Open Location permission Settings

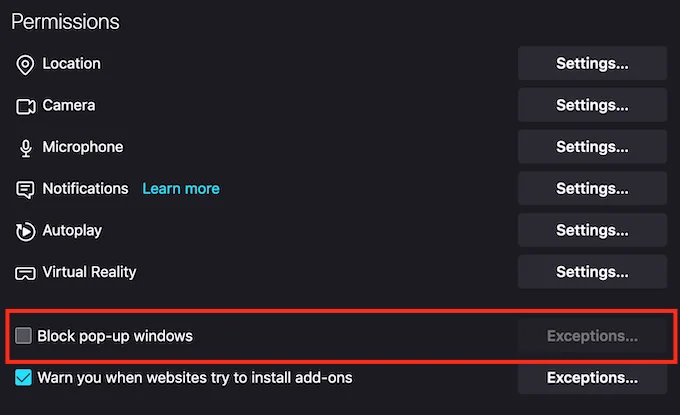(x=592, y=64)
